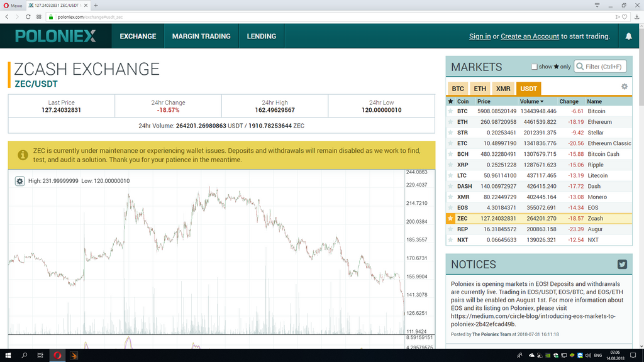
Task: Star the XRP market row
Action: [x=450, y=165]
